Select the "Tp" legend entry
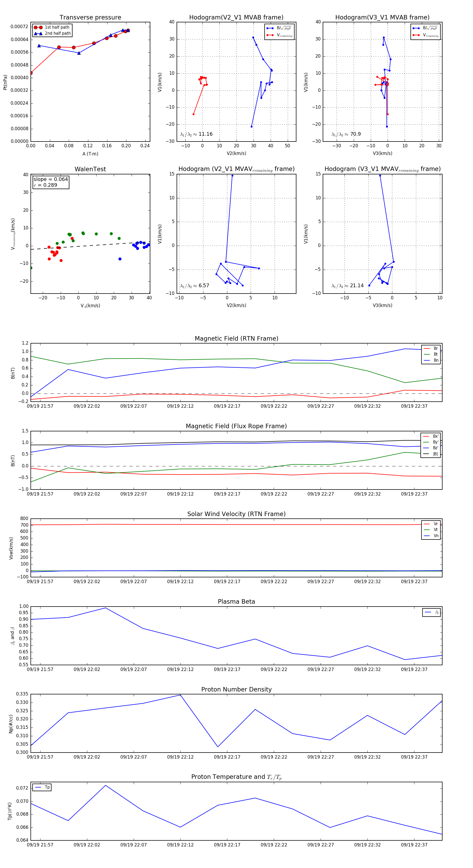 click(x=42, y=787)
